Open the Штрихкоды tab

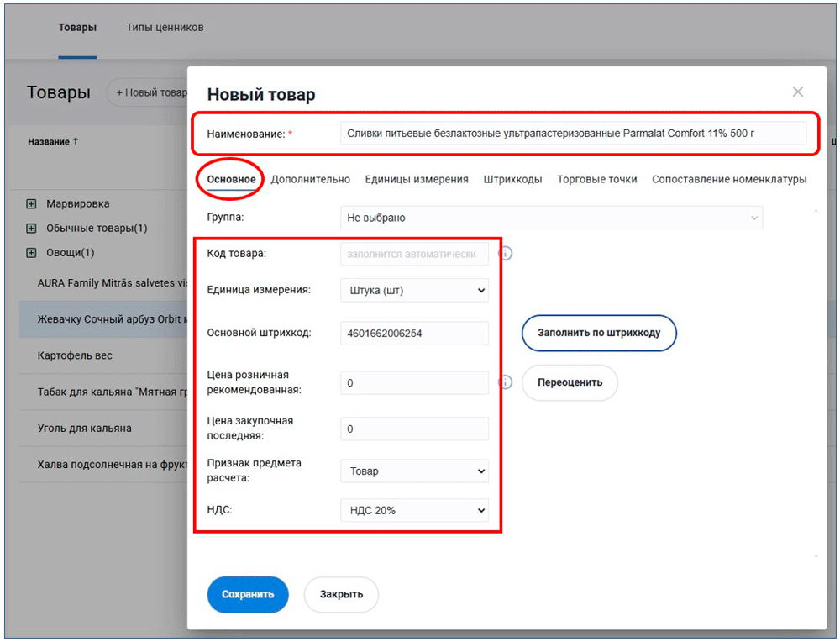click(x=512, y=180)
